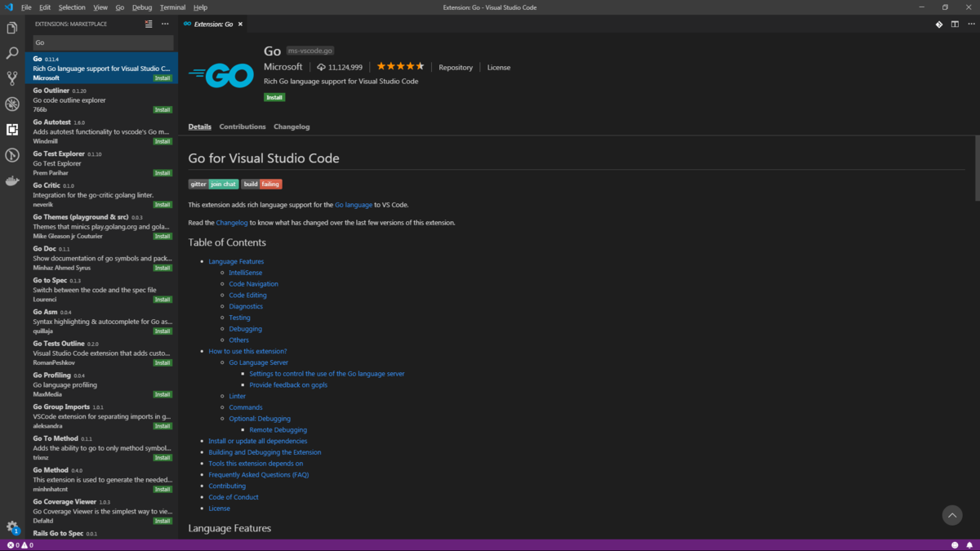The image size is (980, 551).
Task: Select Go Group Imports extension item
Action: 101,416
